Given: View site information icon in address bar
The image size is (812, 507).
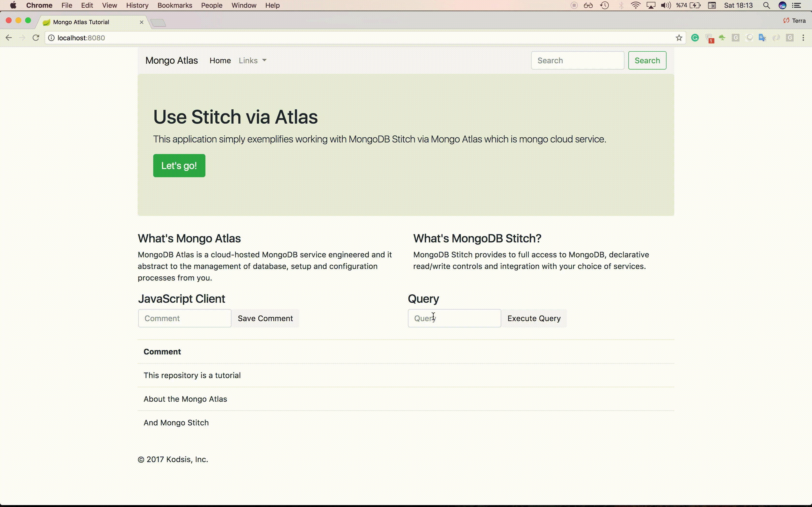Looking at the screenshot, I should (51, 38).
